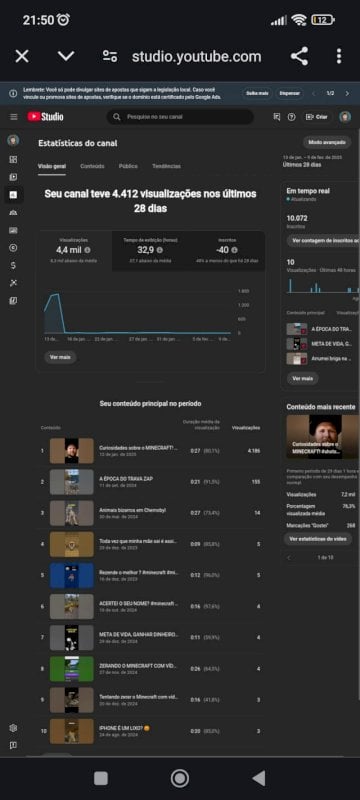
Task: Switch to the Conteúdo tab
Action: click(92, 166)
